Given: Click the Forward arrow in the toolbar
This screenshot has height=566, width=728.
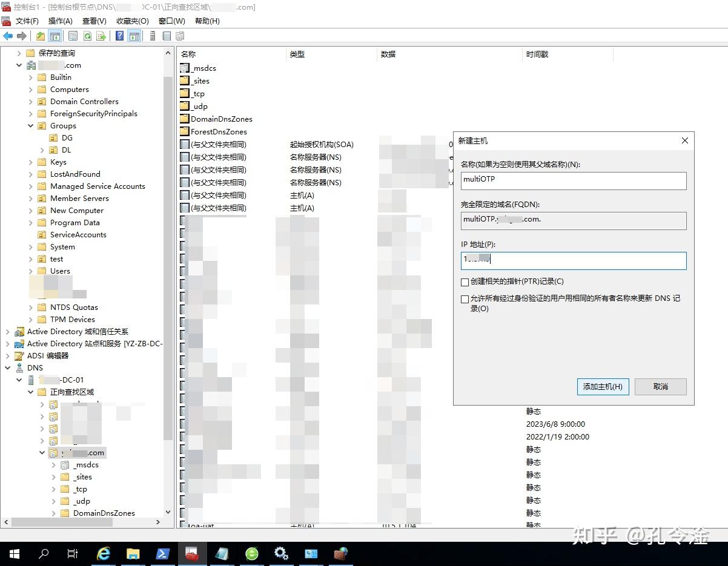Looking at the screenshot, I should coord(22,36).
